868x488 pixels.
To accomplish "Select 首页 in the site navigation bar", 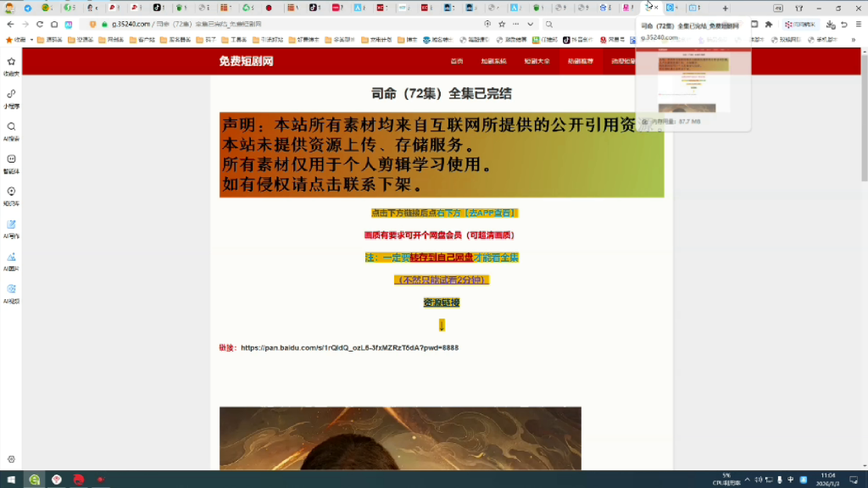I will pos(456,61).
